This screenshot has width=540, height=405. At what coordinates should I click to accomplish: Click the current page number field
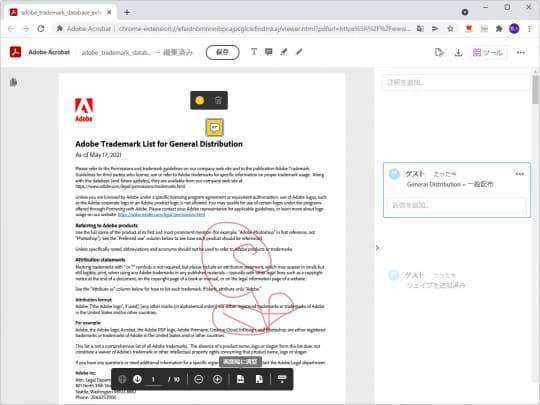153,380
